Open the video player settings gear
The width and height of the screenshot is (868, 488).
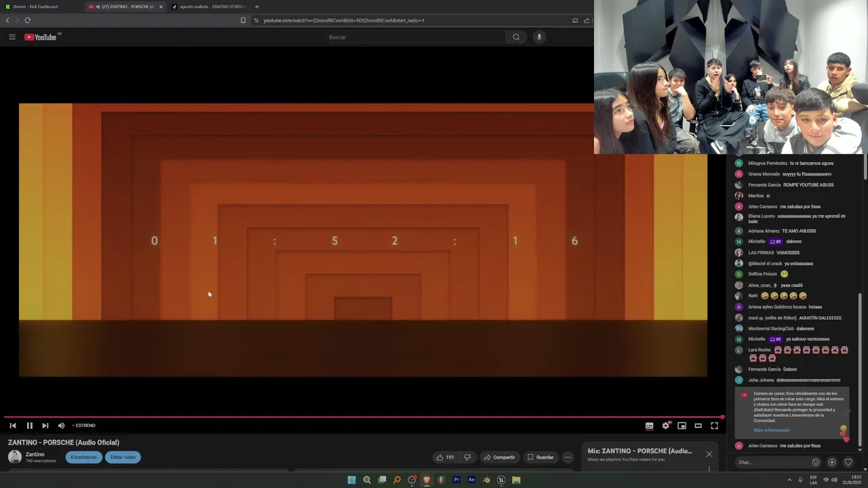coord(666,426)
